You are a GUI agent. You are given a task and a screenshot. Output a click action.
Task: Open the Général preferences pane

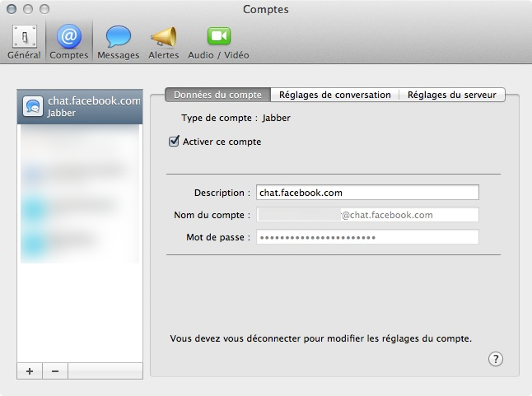25,42
